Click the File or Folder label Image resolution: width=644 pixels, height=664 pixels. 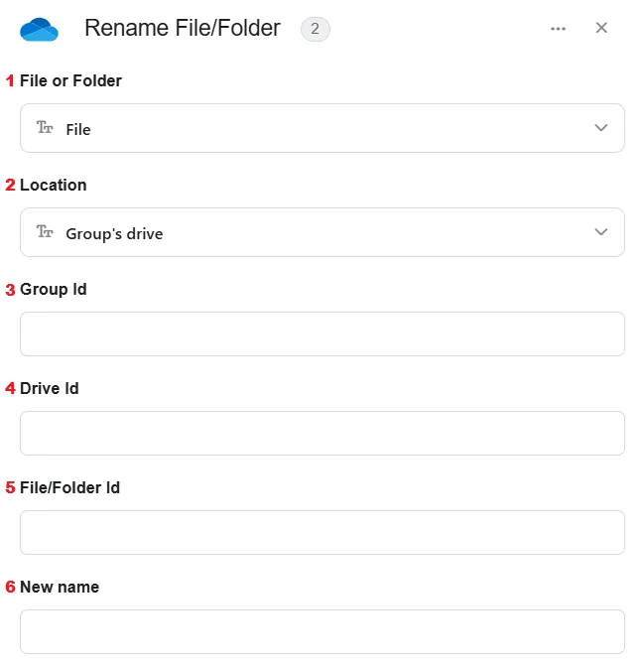[x=70, y=80]
